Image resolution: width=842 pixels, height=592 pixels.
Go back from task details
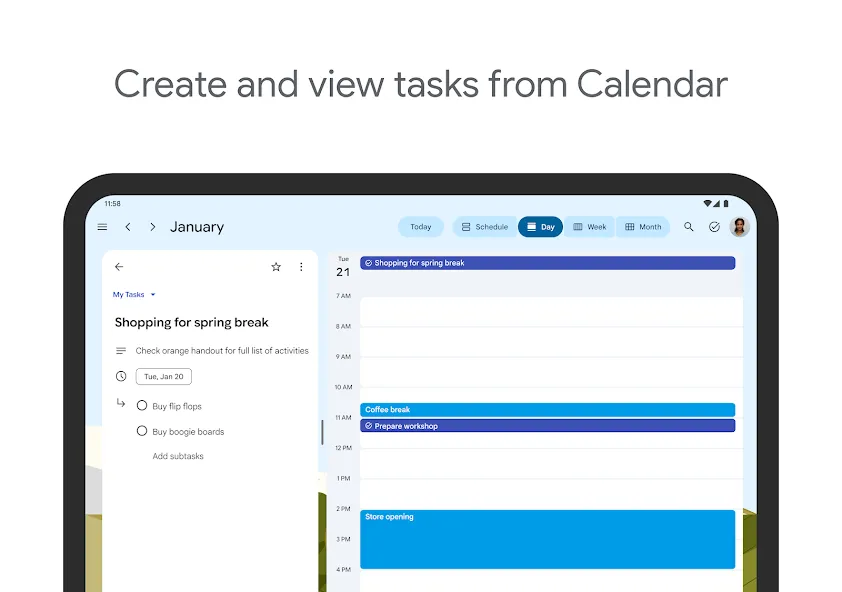tap(119, 266)
